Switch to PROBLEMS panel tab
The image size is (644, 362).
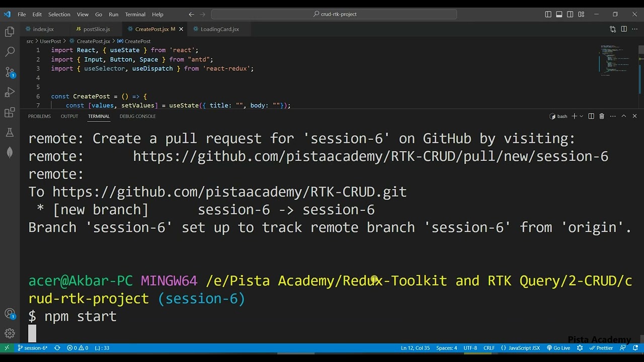tap(39, 116)
